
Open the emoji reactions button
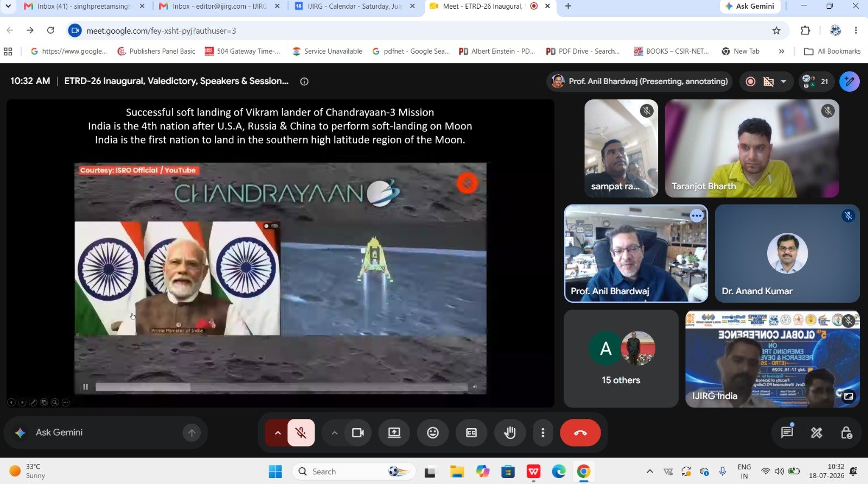pos(432,432)
